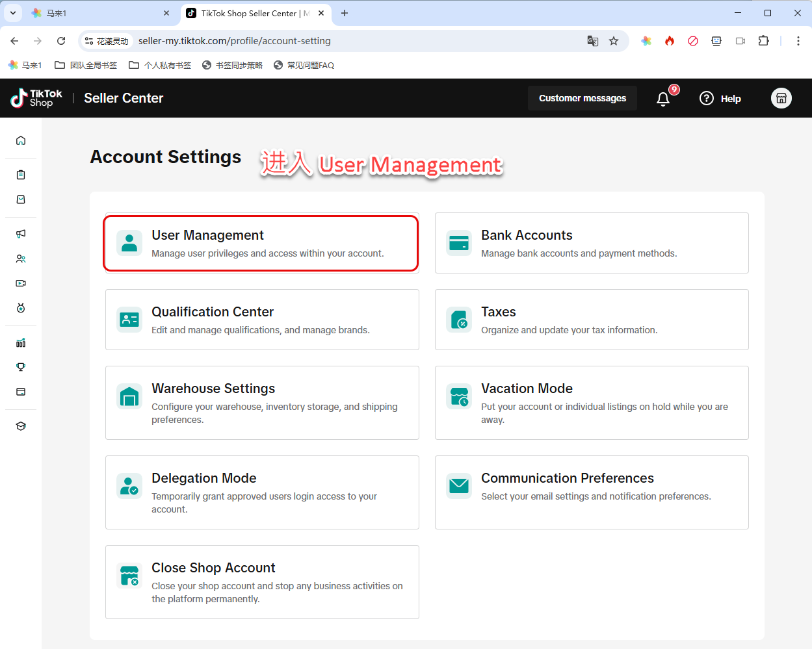Click the Help button in header
Screen dimensions: 812x649
click(720, 99)
